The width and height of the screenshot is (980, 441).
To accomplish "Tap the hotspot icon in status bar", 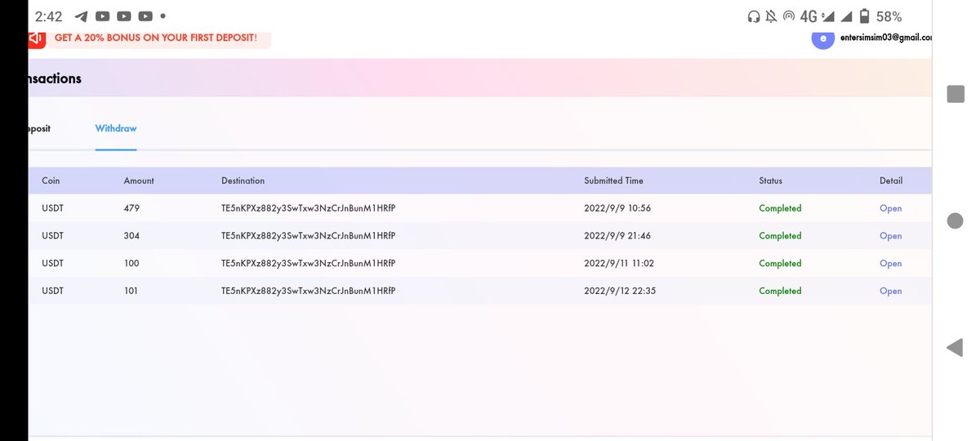I will pos(789,16).
